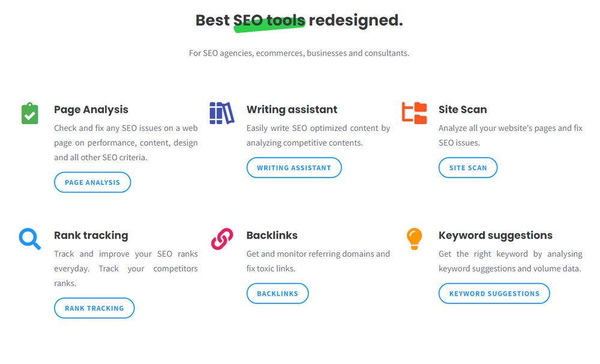Open the PAGE ANALYSIS button

tap(92, 182)
